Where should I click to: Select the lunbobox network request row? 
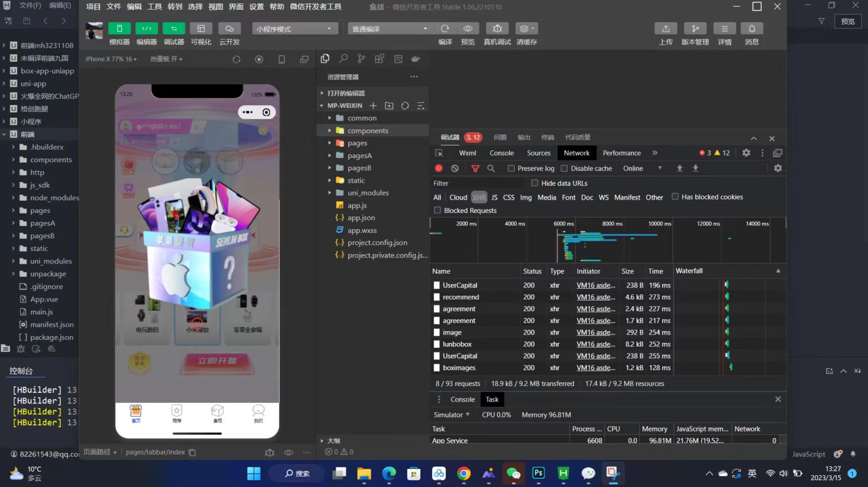[x=457, y=344]
